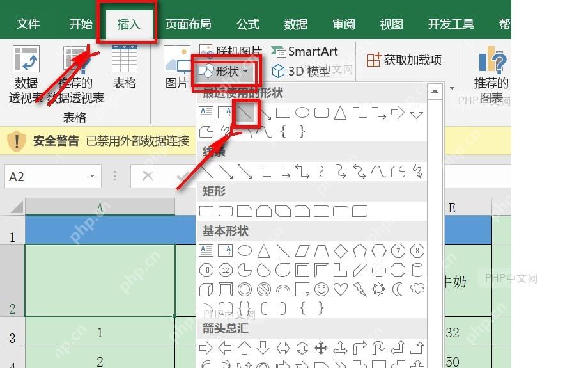Click the shapes gallery scroll-up arrow
The height and width of the screenshot is (368, 588).
point(435,92)
